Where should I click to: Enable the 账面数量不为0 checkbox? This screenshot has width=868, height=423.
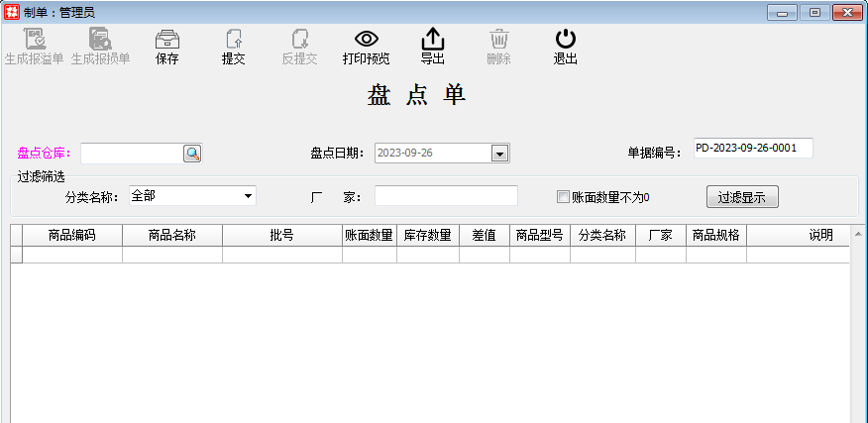coord(563,197)
